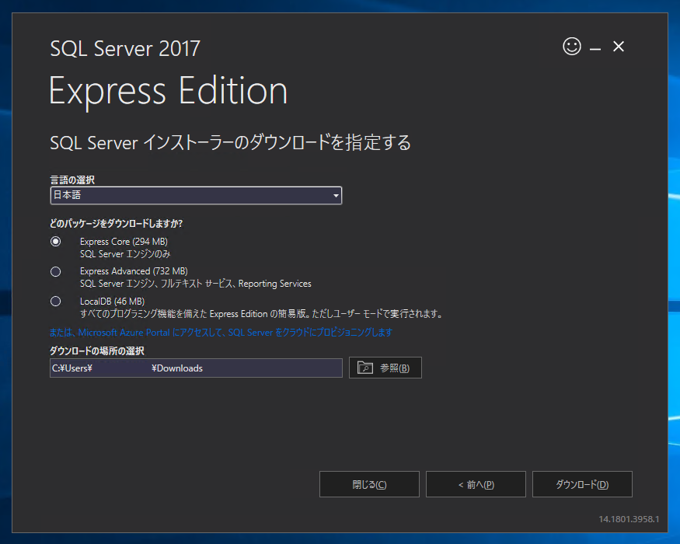Minimize the SQL Server installer window
The image size is (680, 544).
[595, 49]
